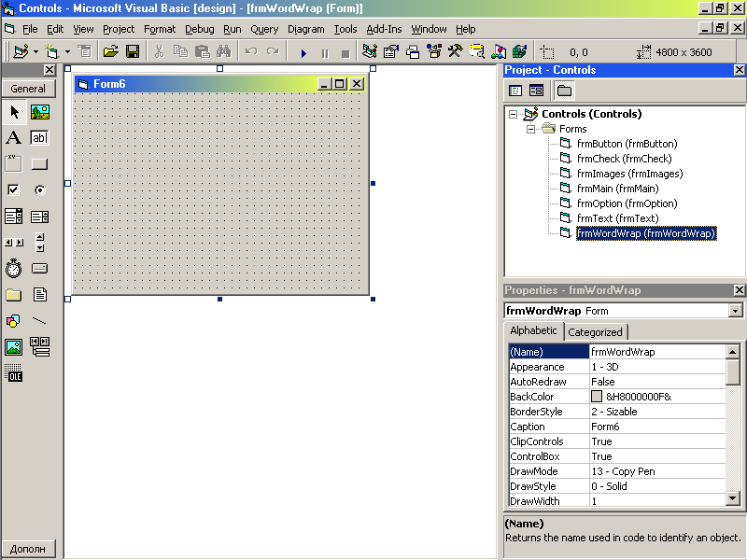Select the Pointer tool in toolbox
Image resolution: width=747 pixels, height=560 pixels.
click(x=14, y=112)
